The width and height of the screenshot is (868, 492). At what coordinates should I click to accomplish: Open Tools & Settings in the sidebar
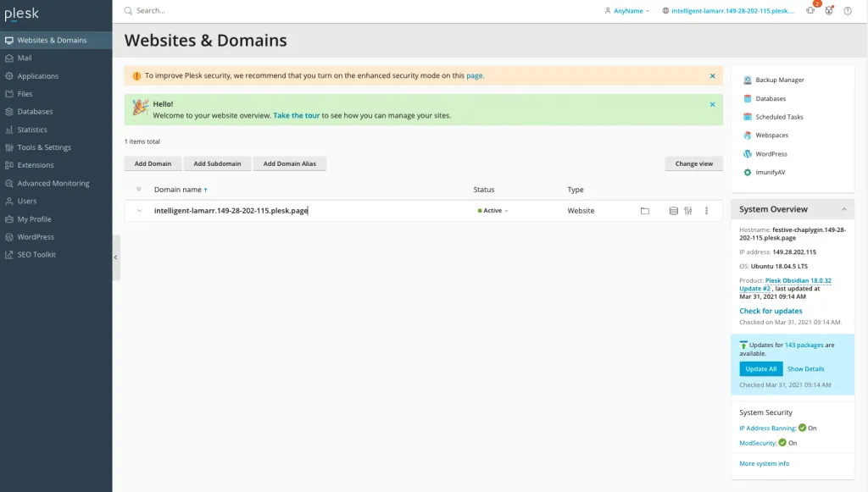click(x=44, y=147)
